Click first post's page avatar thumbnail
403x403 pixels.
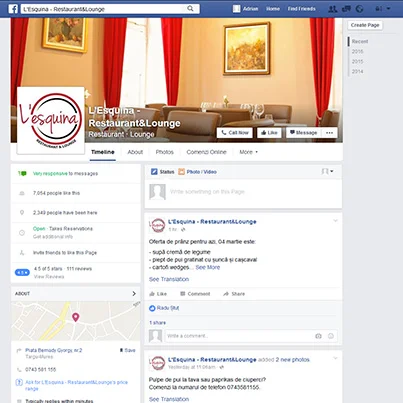[x=157, y=226]
